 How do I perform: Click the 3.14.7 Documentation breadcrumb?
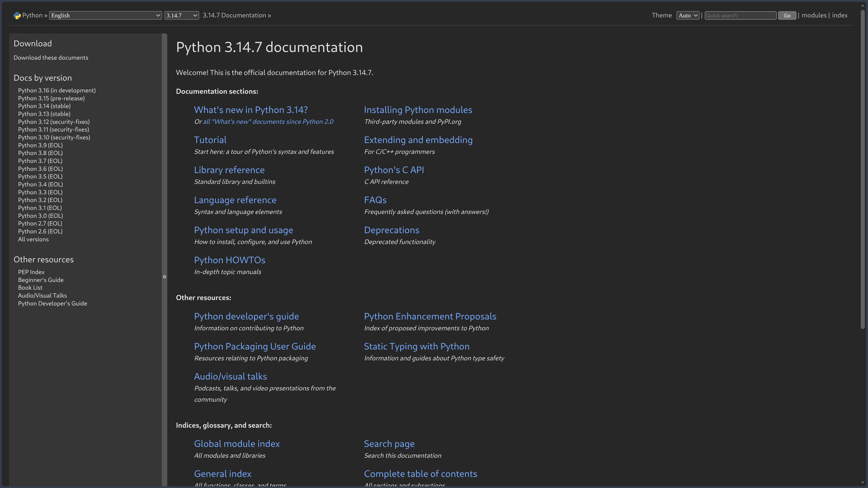pyautogui.click(x=234, y=15)
